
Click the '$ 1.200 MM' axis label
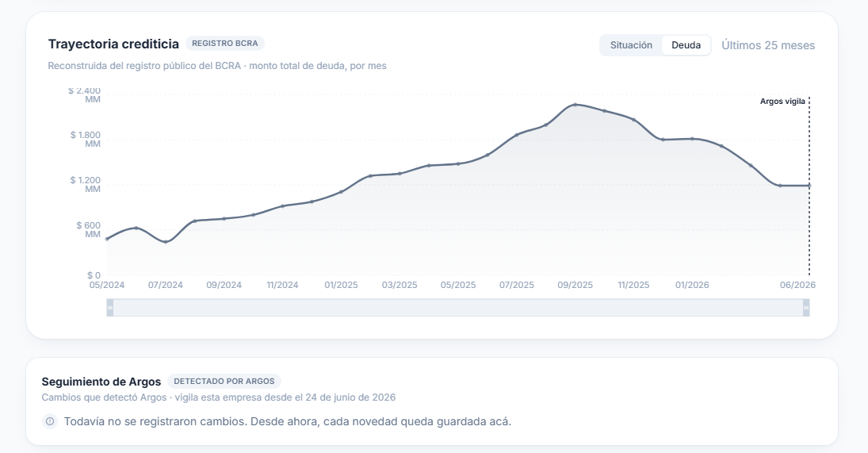[x=86, y=184]
